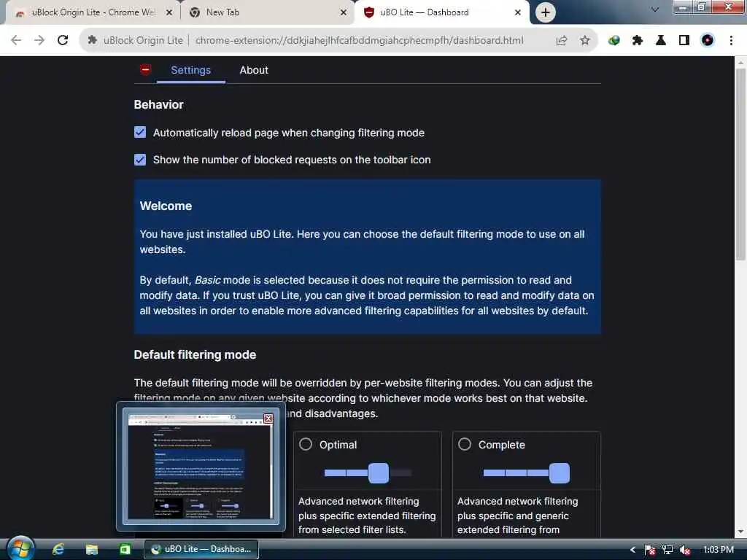Close the New Tab tab

[x=344, y=12]
